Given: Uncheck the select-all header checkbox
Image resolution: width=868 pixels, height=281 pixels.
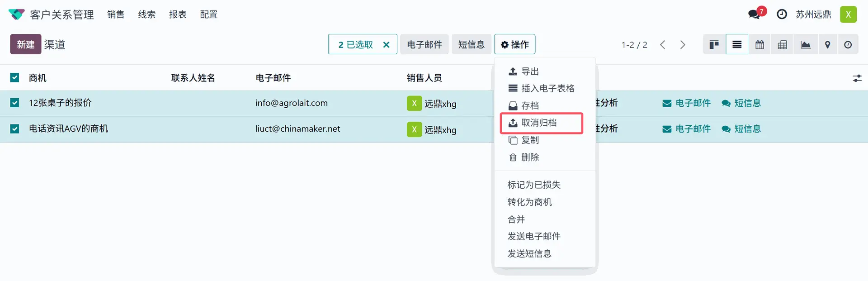Looking at the screenshot, I should (x=14, y=77).
